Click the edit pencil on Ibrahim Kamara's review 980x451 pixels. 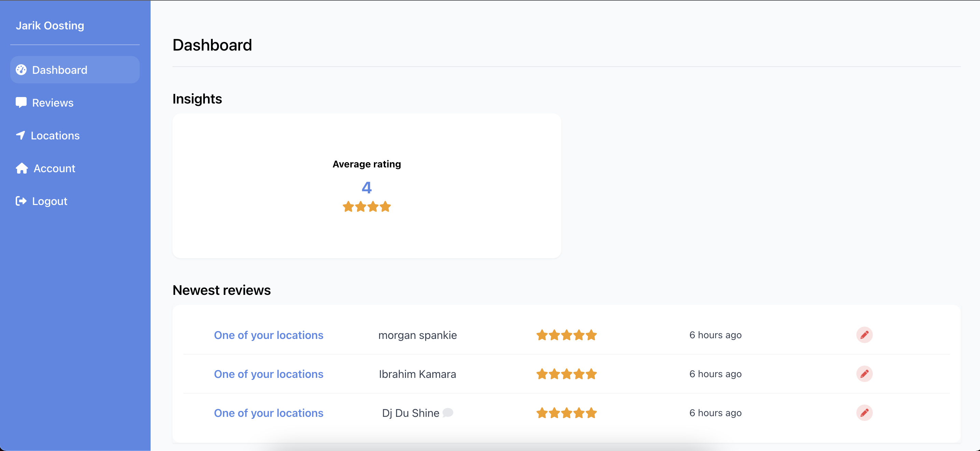tap(864, 374)
